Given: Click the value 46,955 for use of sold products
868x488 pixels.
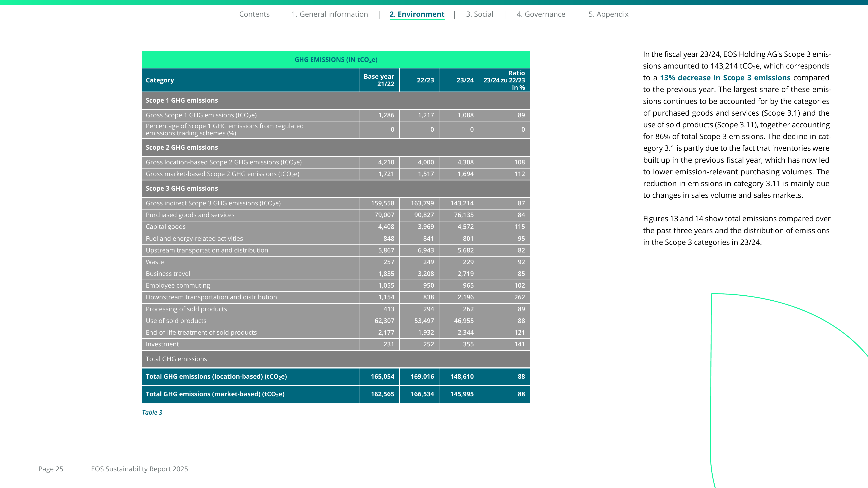Looking at the screenshot, I should (x=464, y=321).
